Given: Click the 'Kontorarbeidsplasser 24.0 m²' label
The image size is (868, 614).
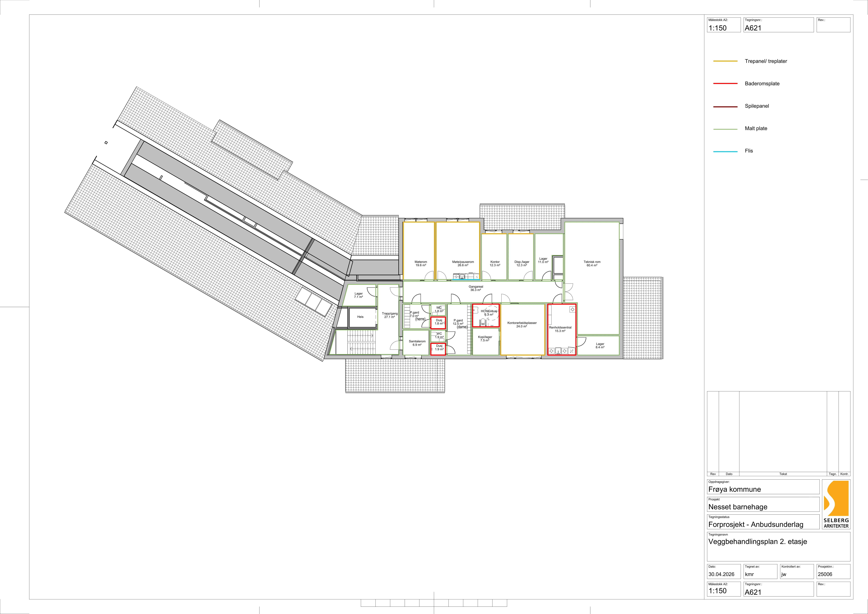Looking at the screenshot, I should pyautogui.click(x=522, y=325).
